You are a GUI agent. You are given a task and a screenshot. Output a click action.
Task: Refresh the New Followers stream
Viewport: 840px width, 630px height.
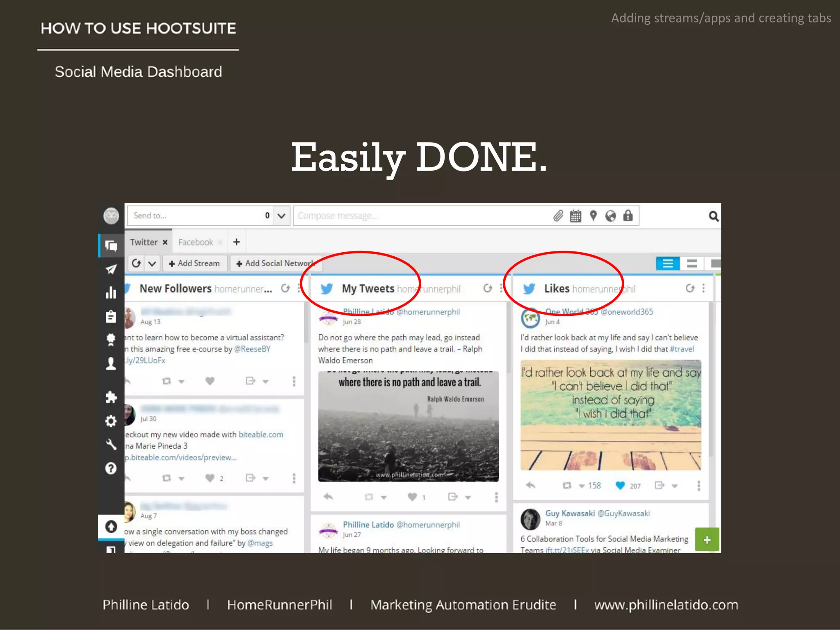click(285, 288)
